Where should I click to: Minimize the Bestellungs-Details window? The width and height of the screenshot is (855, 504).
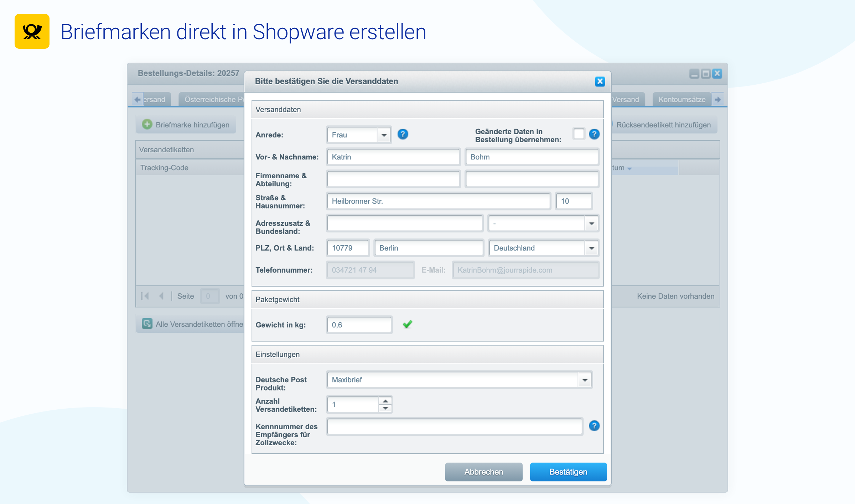click(694, 74)
